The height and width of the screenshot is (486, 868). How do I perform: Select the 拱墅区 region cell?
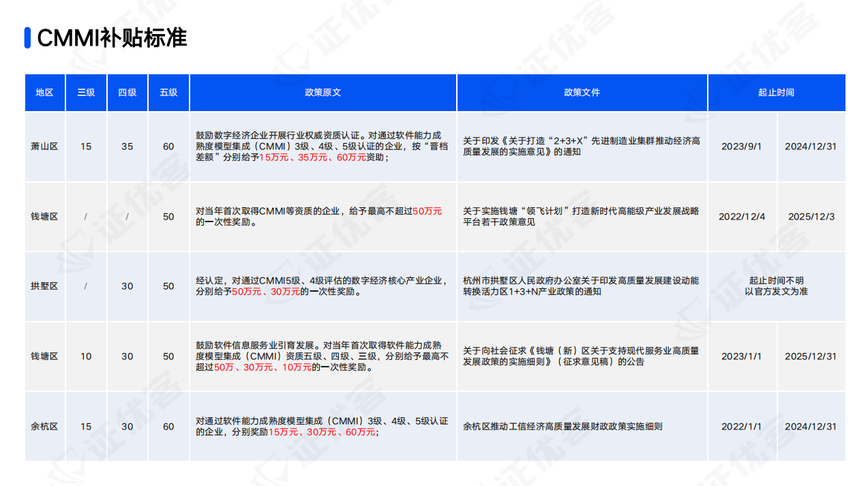(44, 286)
